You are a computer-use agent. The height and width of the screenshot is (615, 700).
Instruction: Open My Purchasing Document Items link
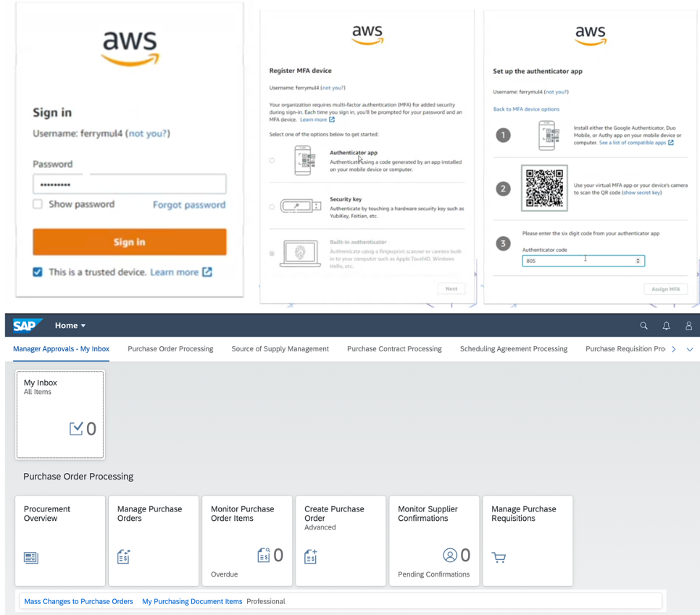192,601
